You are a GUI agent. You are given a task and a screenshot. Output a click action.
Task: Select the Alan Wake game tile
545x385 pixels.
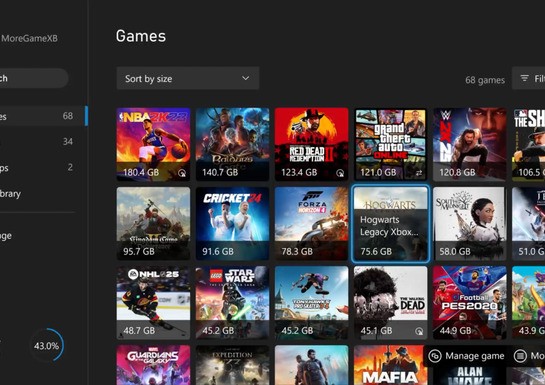pos(470,375)
